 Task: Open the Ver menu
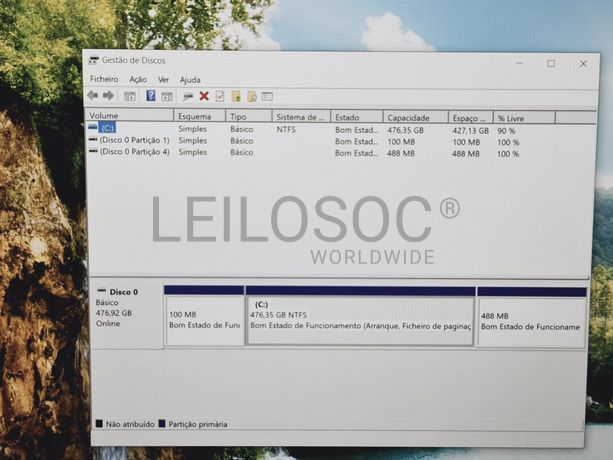163,79
